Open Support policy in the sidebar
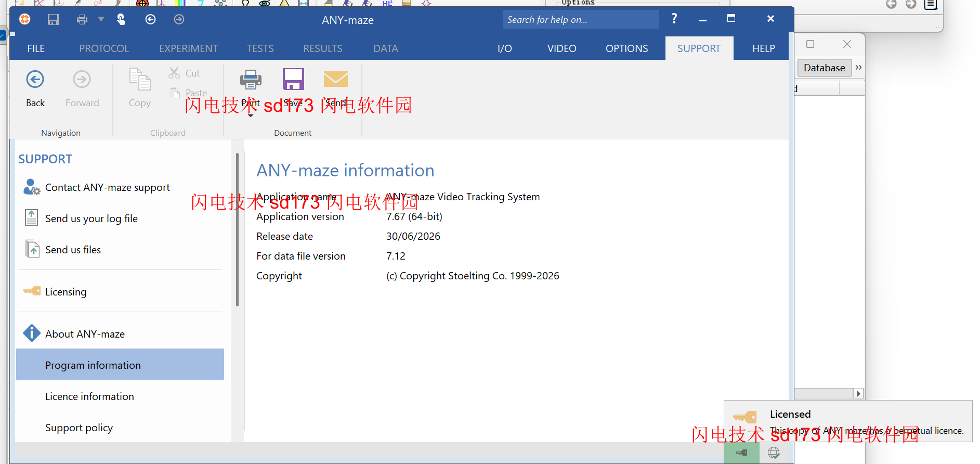This screenshot has height=464, width=980. [79, 428]
